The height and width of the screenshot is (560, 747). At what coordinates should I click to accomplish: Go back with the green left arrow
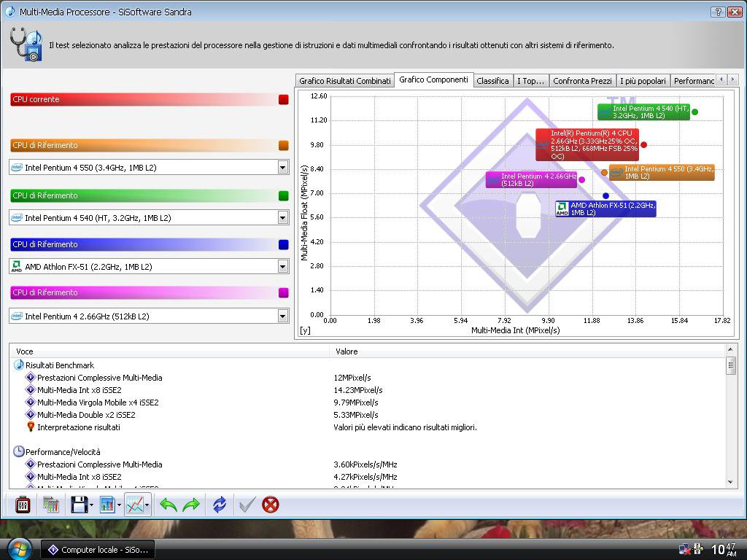click(x=169, y=504)
